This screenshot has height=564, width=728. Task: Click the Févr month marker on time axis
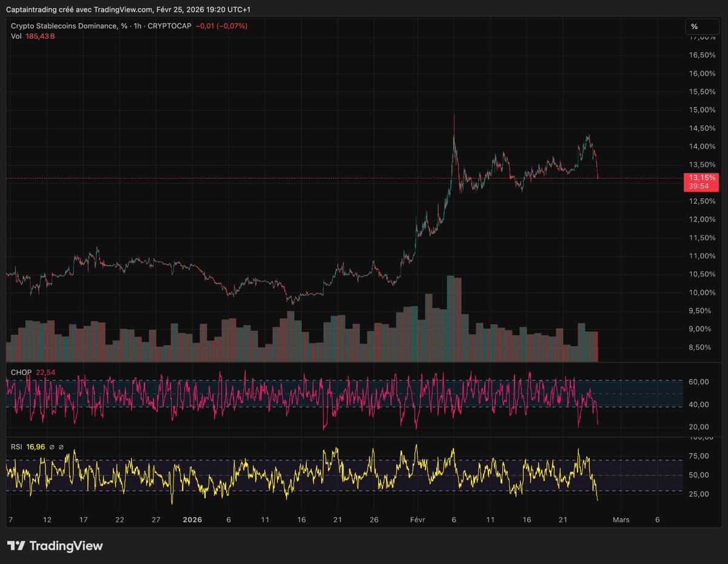(x=417, y=520)
